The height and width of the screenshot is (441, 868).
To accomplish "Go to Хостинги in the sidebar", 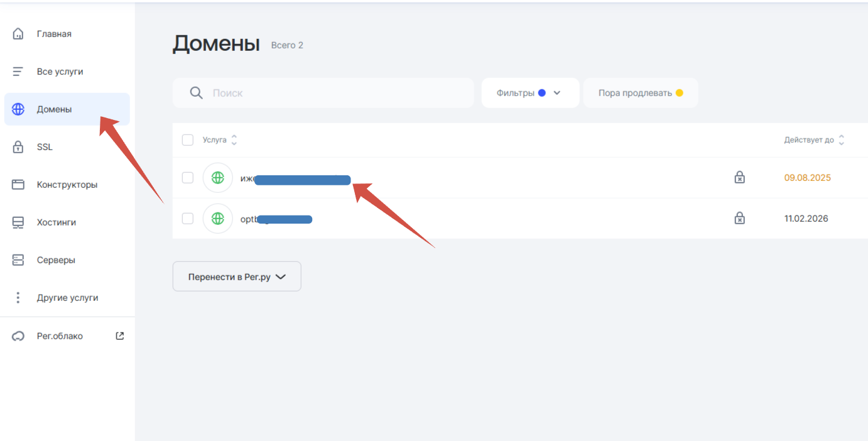I will 56,222.
